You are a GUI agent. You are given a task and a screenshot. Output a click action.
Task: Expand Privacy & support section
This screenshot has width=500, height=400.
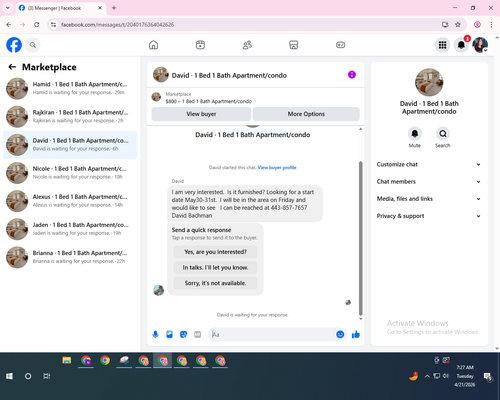point(429,216)
